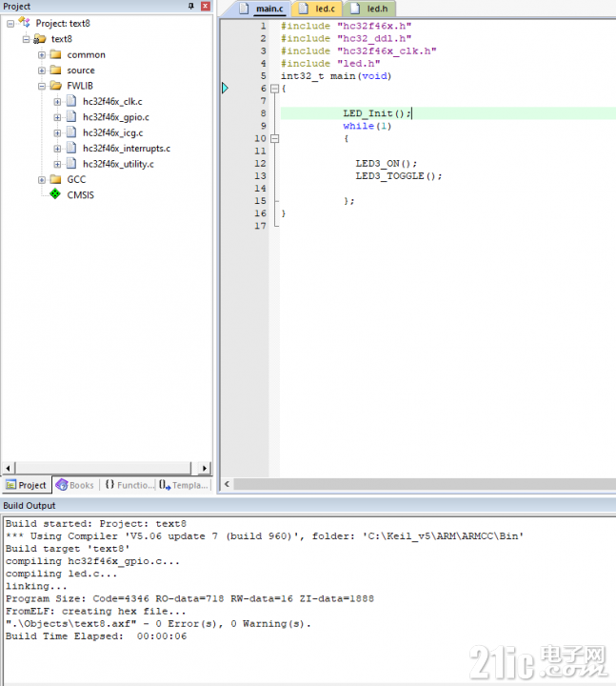Click the project tree horizontal scrollbar track
This screenshot has height=686, width=616.
103,468
